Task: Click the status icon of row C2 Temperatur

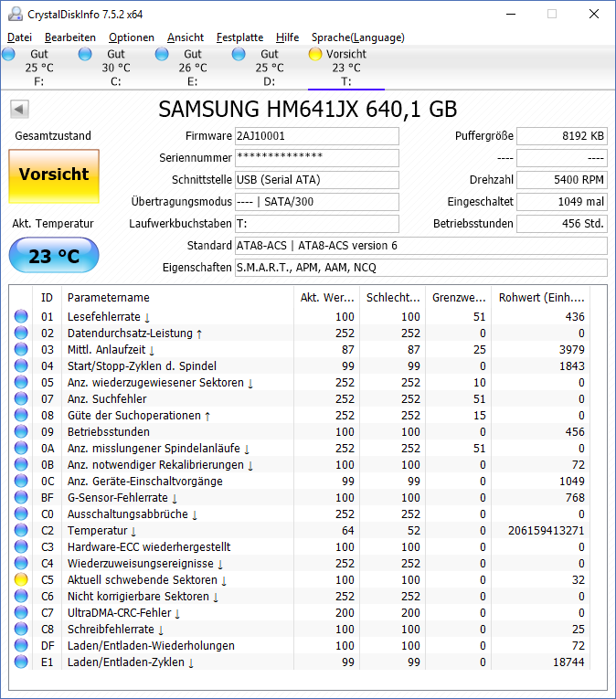Action: point(21,531)
